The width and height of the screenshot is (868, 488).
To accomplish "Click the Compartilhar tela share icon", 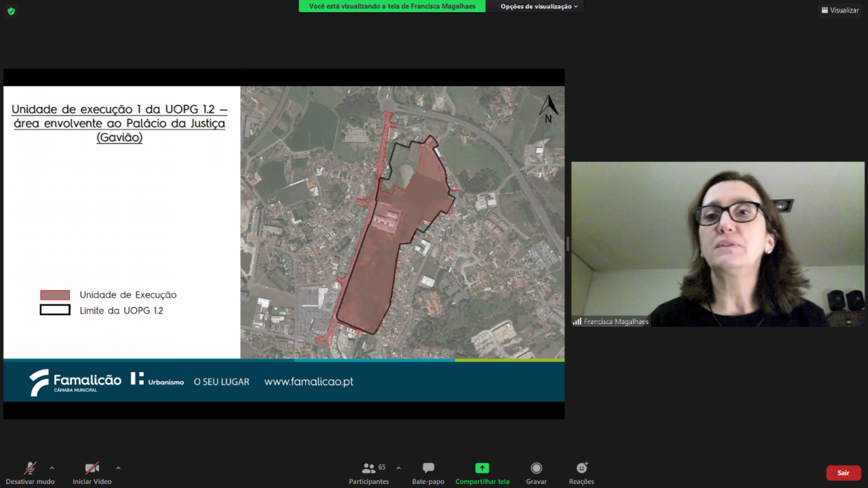I will point(482,468).
